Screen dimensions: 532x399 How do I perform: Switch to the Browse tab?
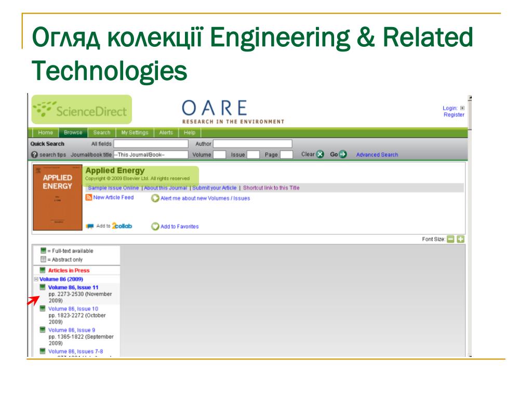(x=73, y=132)
